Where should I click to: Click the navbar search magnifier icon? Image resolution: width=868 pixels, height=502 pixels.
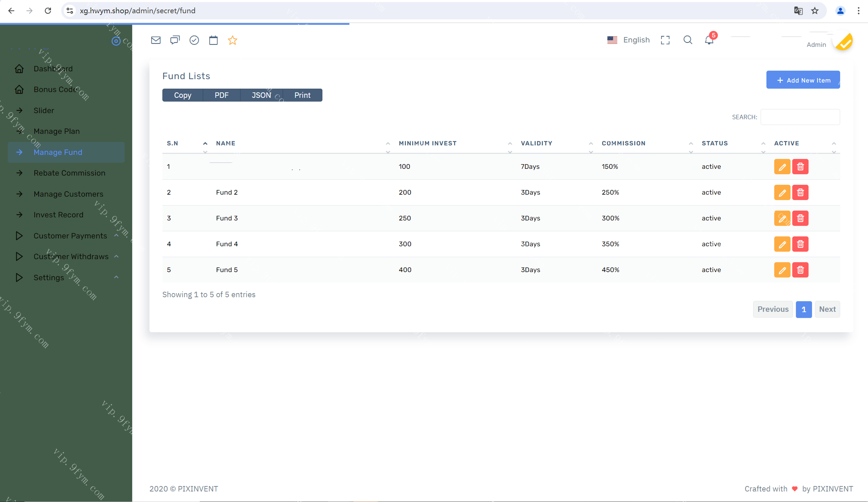688,40
